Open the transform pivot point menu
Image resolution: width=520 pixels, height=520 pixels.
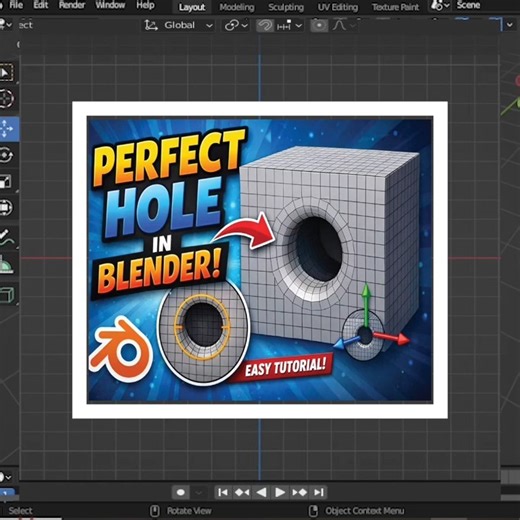[236, 25]
